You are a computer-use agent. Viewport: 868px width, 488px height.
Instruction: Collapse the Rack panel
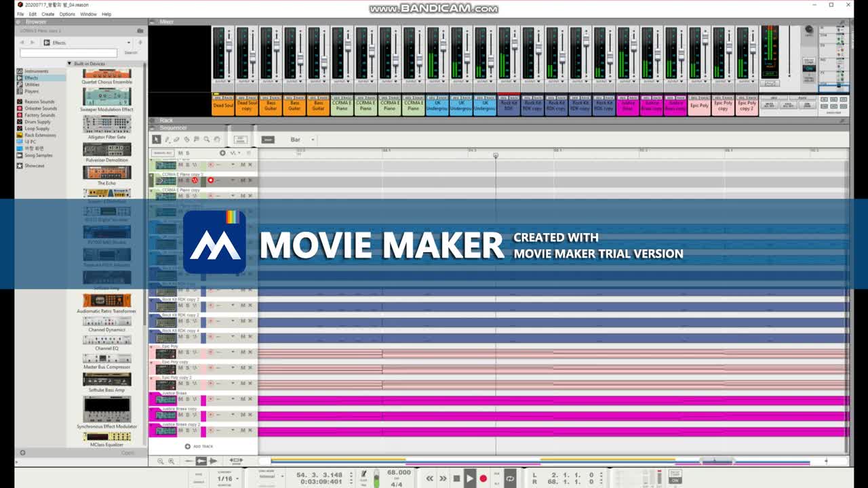point(153,121)
